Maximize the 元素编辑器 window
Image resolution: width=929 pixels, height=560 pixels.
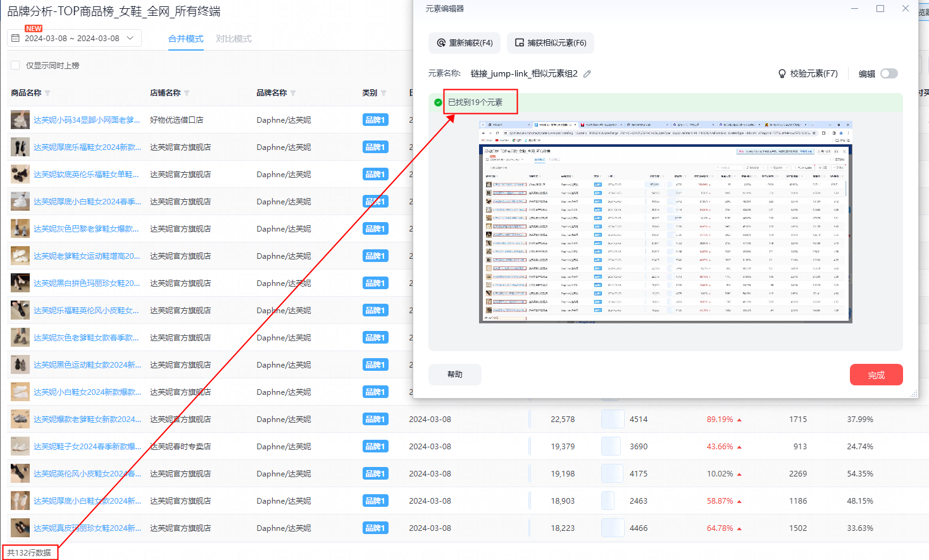tap(880, 9)
